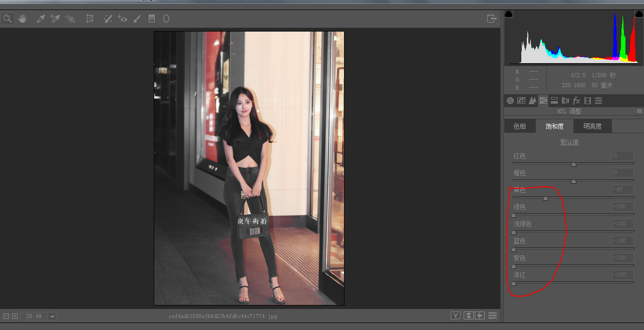Viewport: 644px width, 330px height.
Task: Select the Color Sampler tool
Action: coord(56,19)
